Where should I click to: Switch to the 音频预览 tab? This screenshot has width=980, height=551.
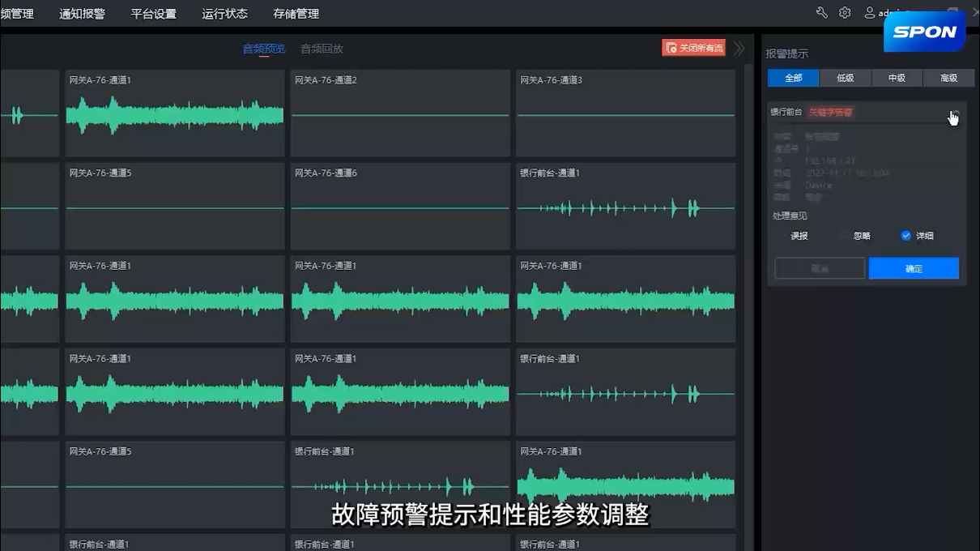[x=264, y=49]
